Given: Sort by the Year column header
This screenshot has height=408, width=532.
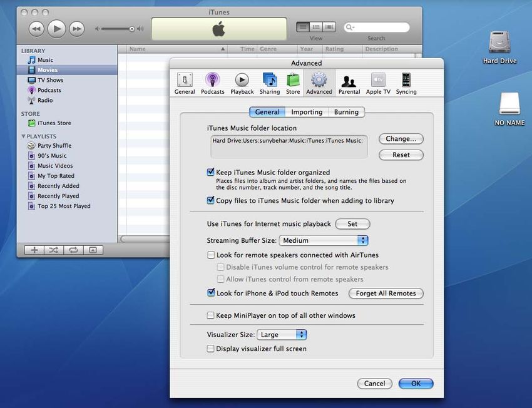Looking at the screenshot, I should click(310, 49).
